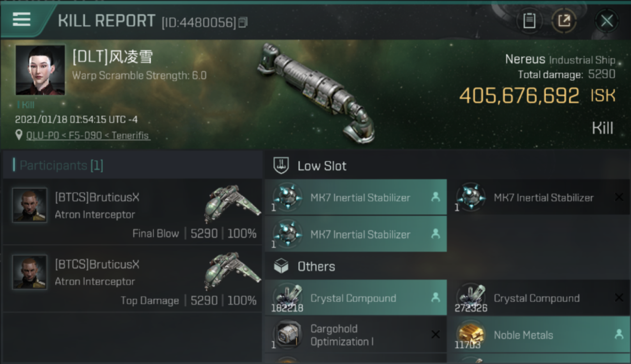The image size is (631, 364).
Task: Click the 1 Kill link under portrait
Action: [x=26, y=105]
